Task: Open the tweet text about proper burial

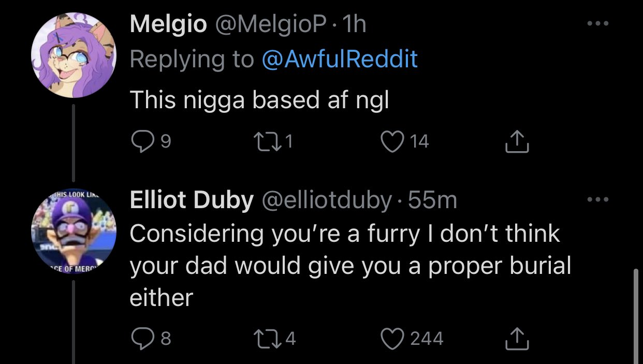Action: [x=350, y=266]
